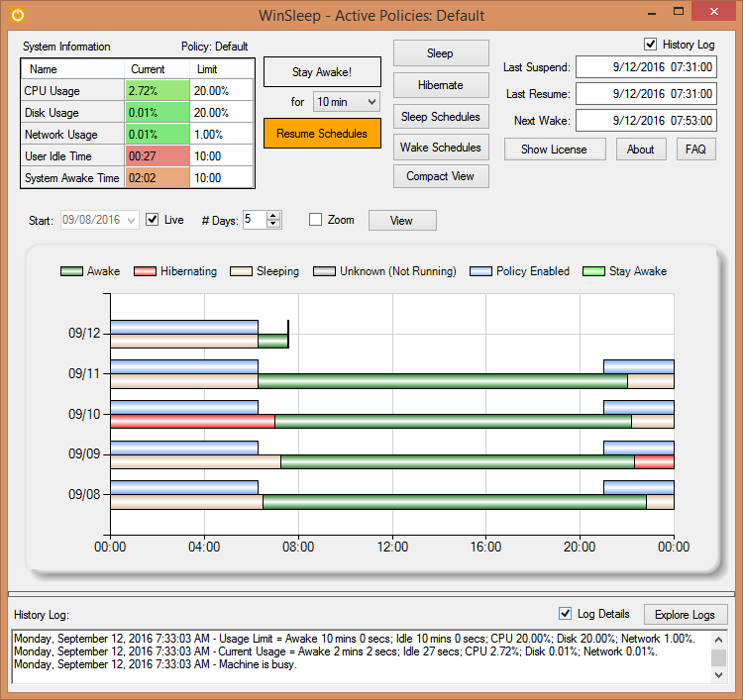The height and width of the screenshot is (700, 743).
Task: Click the Current Usage log line
Action: point(336,651)
